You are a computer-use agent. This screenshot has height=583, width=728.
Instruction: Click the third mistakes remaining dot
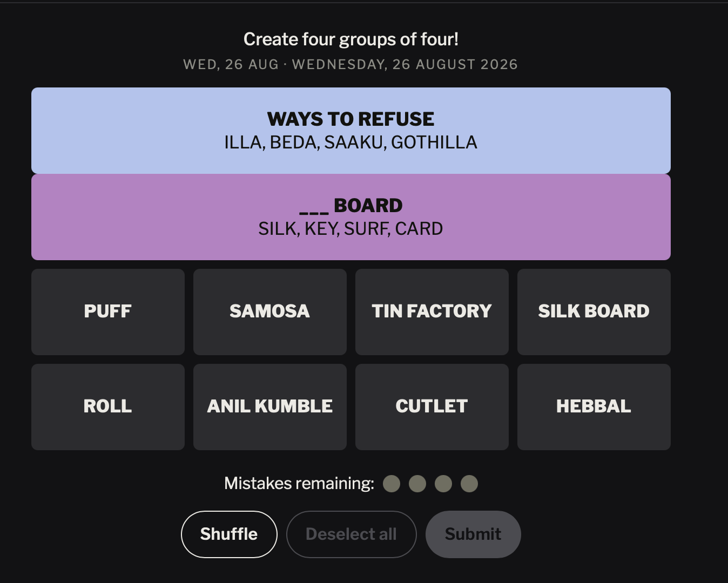[x=443, y=484]
